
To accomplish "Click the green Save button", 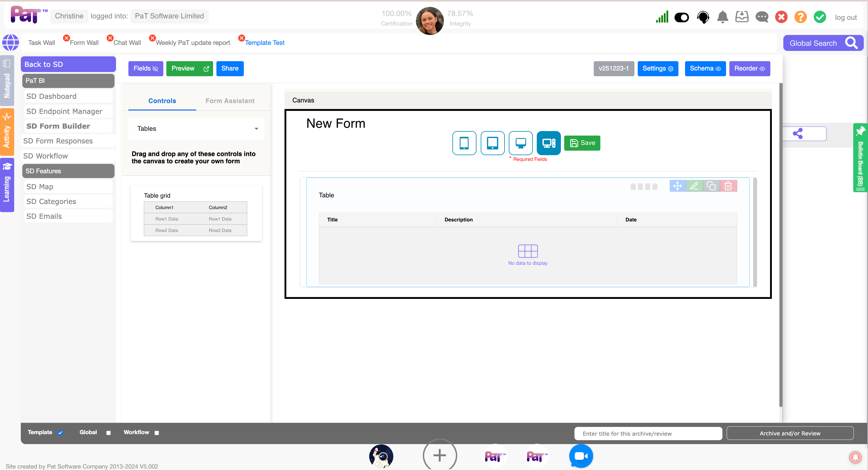I will pos(582,143).
